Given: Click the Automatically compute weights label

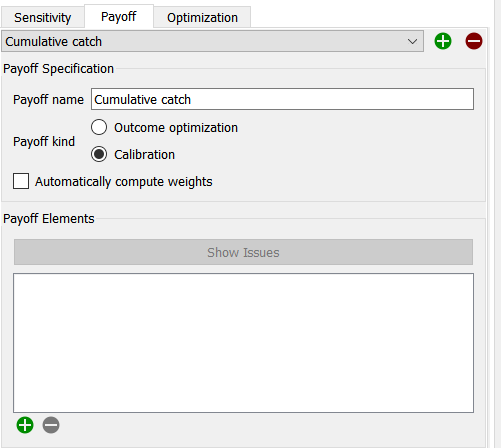Looking at the screenshot, I should (x=124, y=182).
